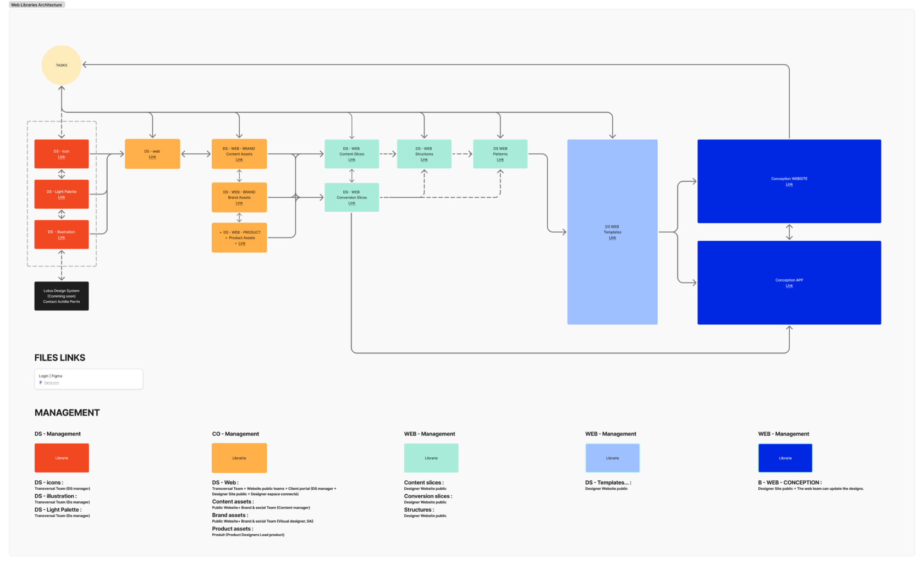
Task: Select the orange Librarie swatch under CO - Management
Action: (x=239, y=458)
